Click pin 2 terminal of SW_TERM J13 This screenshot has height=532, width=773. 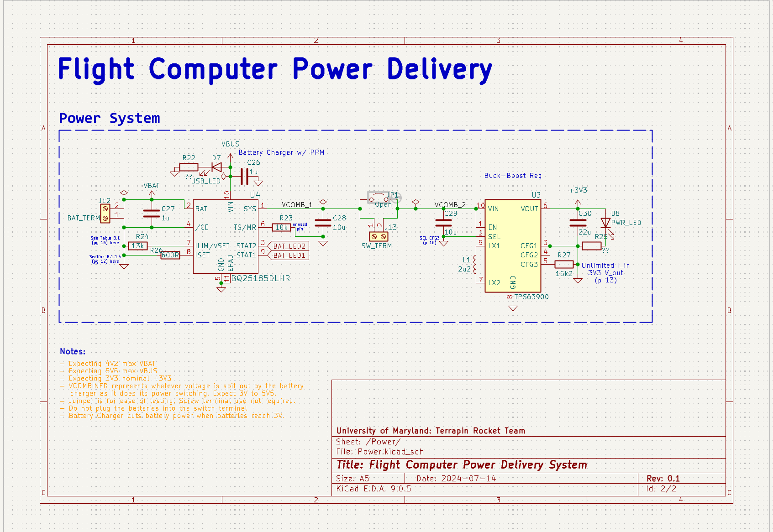383,237
